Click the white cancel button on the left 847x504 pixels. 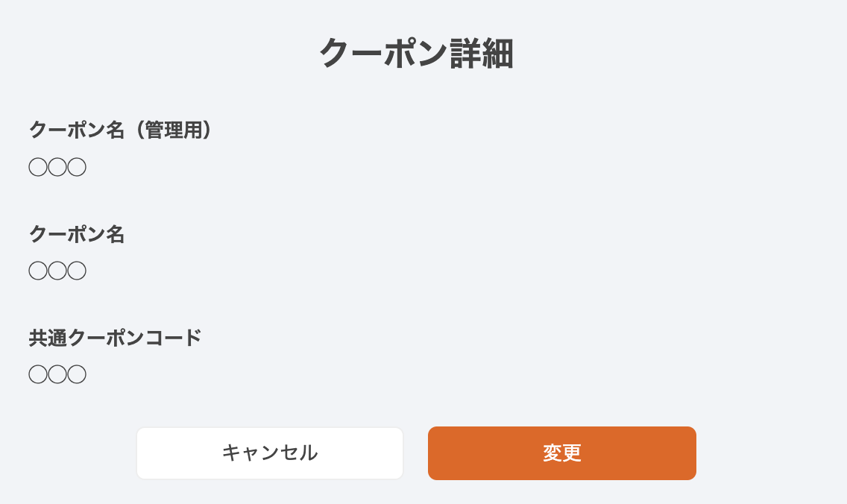point(270,453)
